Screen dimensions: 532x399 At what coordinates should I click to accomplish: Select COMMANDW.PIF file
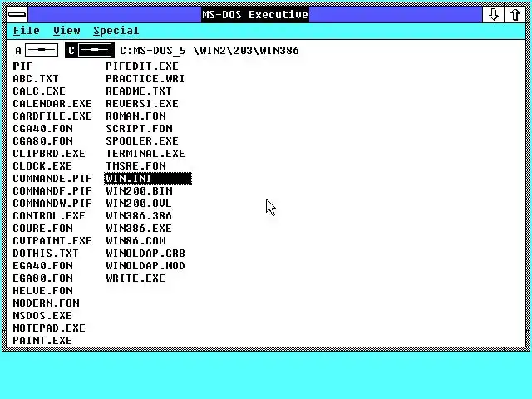click(x=52, y=203)
